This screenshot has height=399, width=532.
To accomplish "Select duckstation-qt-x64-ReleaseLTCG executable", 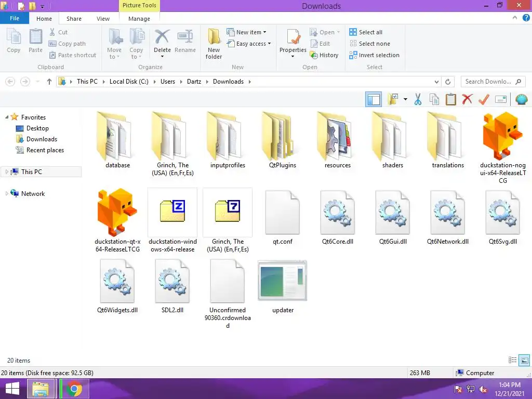I will click(117, 220).
